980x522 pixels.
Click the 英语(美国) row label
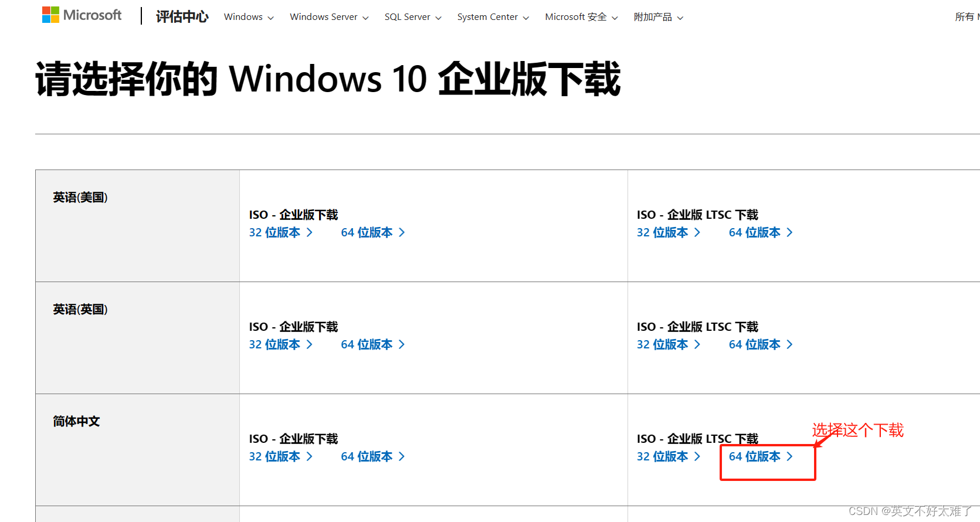pyautogui.click(x=80, y=198)
